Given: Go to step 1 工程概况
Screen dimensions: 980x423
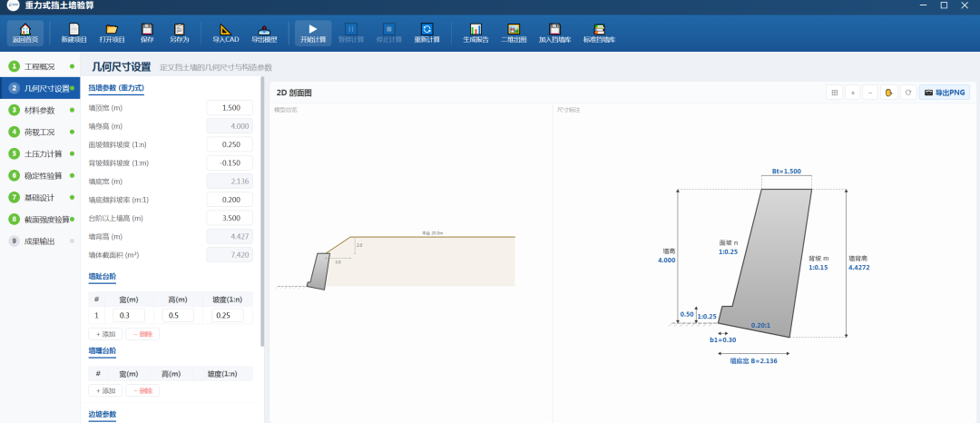Looking at the screenshot, I should point(40,66).
